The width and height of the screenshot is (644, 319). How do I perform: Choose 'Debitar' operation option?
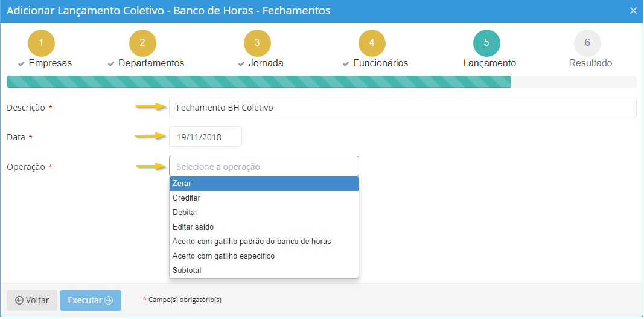click(264, 213)
